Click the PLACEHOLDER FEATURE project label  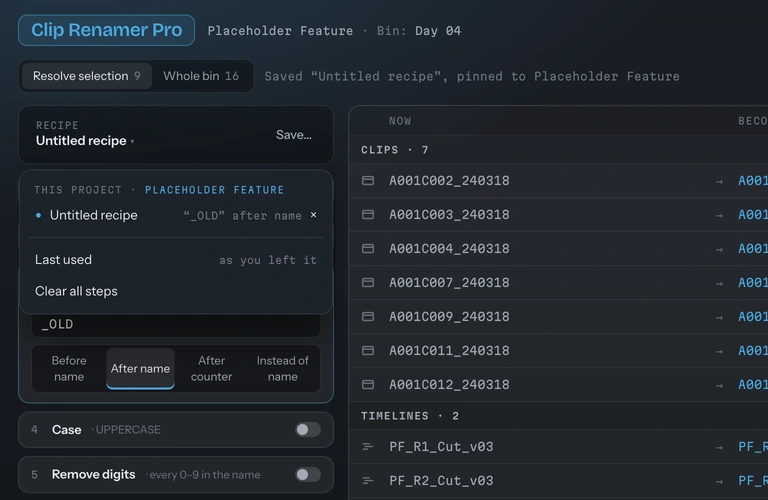point(214,190)
